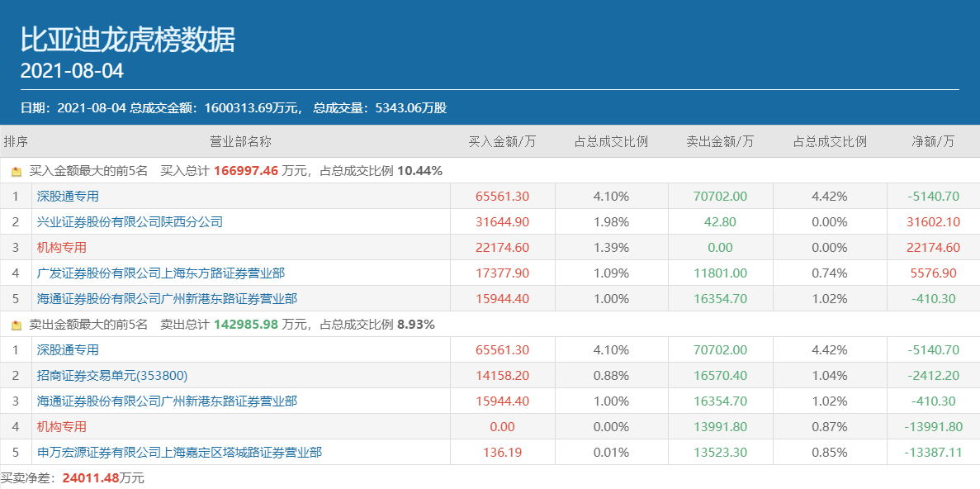Click the sell amount 16570.40
Screen dimensions: 980x489
720,376
